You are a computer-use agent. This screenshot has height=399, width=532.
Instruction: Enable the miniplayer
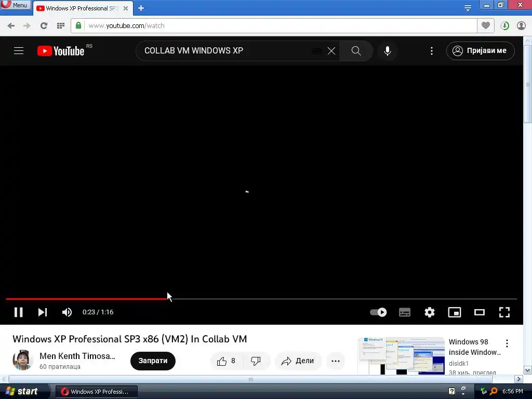point(454,312)
